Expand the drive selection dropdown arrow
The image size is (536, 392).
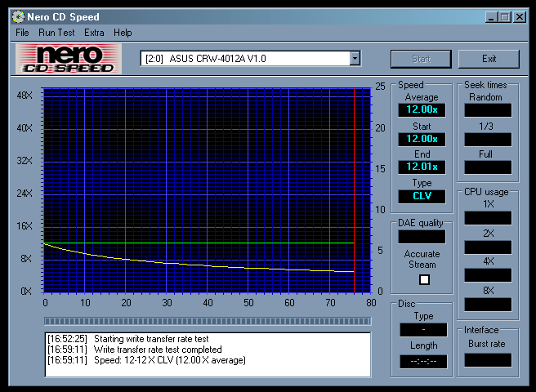click(x=355, y=59)
